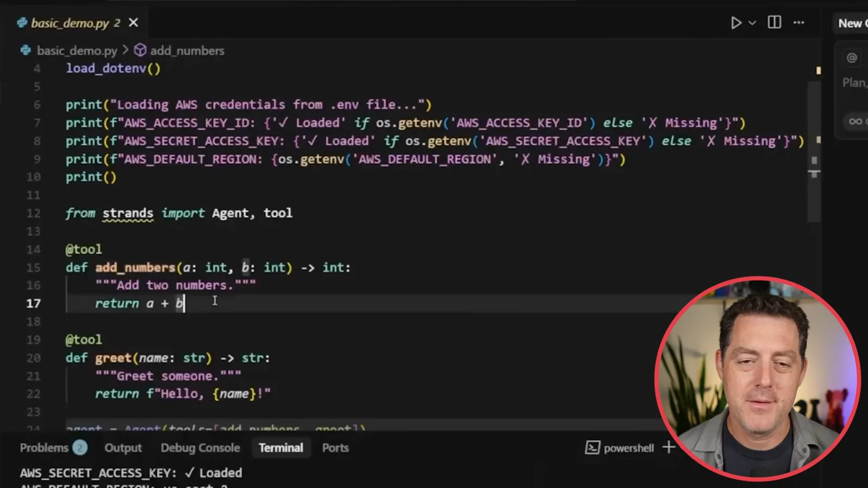Click the 'Loading AWS credentials' print line
The image size is (868, 488).
coord(248,105)
